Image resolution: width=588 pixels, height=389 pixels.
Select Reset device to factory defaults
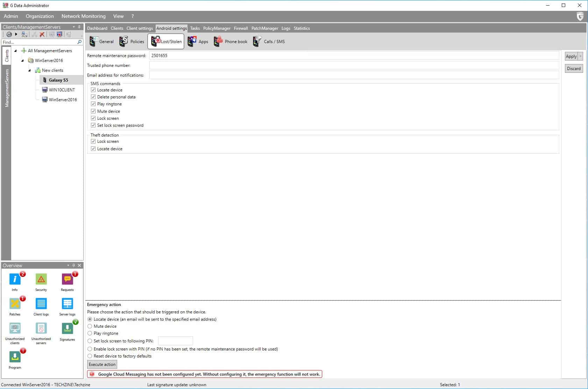pos(90,356)
